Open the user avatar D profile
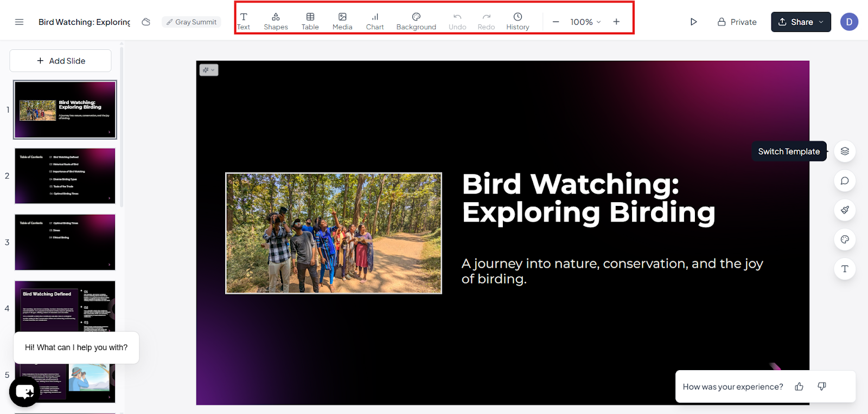The width and height of the screenshot is (868, 414). (x=849, y=22)
